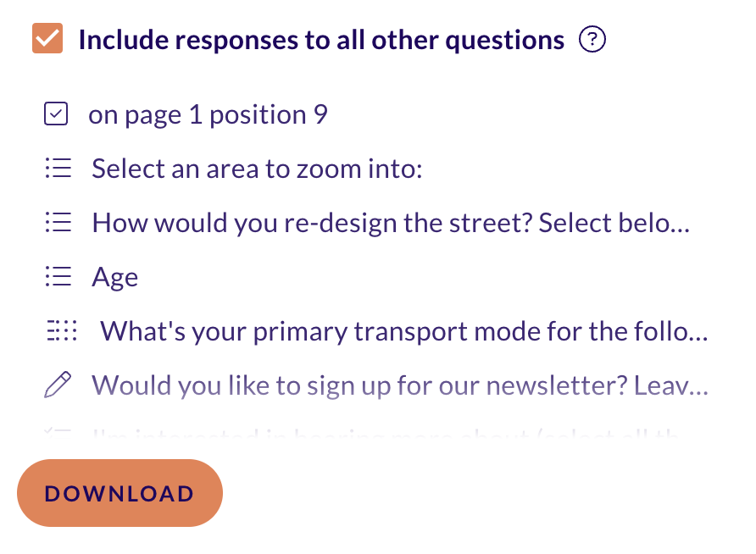Screen dimensions: 756x554
Task: Select the 'Age' question entry
Action: pyautogui.click(x=114, y=278)
